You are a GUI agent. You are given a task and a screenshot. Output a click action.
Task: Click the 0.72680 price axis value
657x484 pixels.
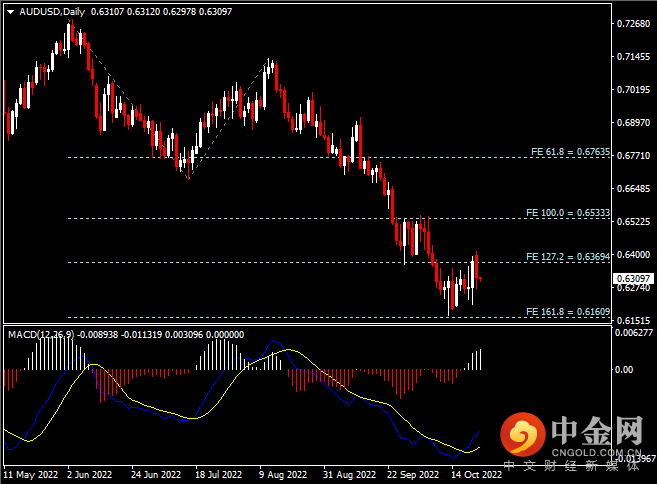click(634, 23)
